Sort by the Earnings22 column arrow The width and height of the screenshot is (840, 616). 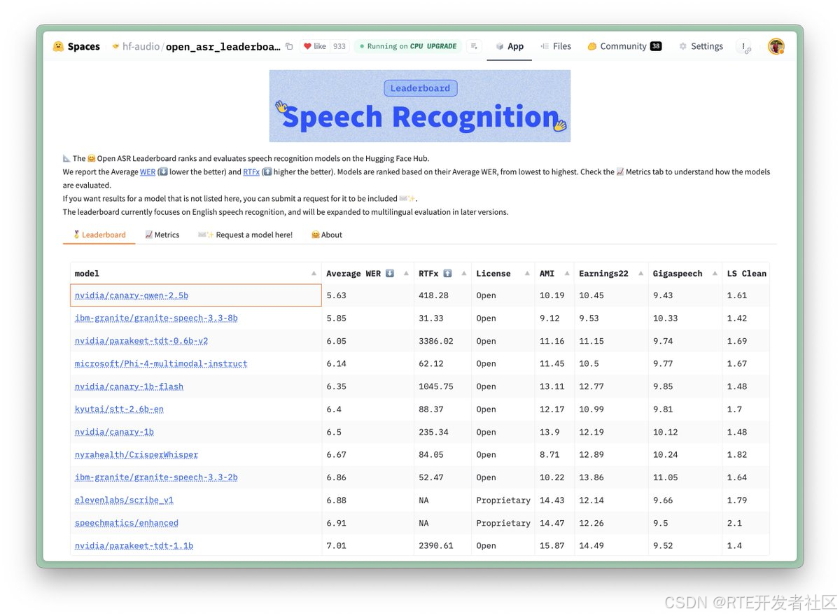[x=640, y=274]
